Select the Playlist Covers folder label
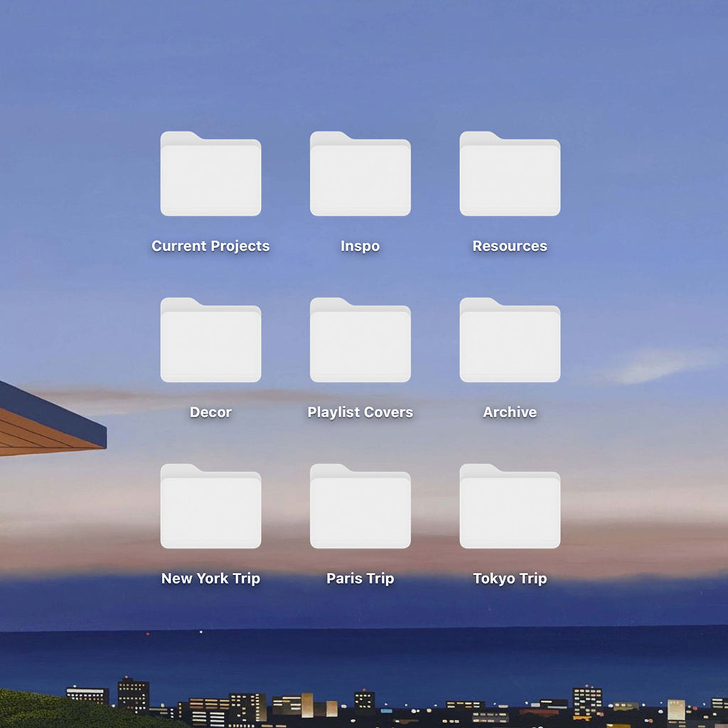The height and width of the screenshot is (728, 728). [360, 412]
